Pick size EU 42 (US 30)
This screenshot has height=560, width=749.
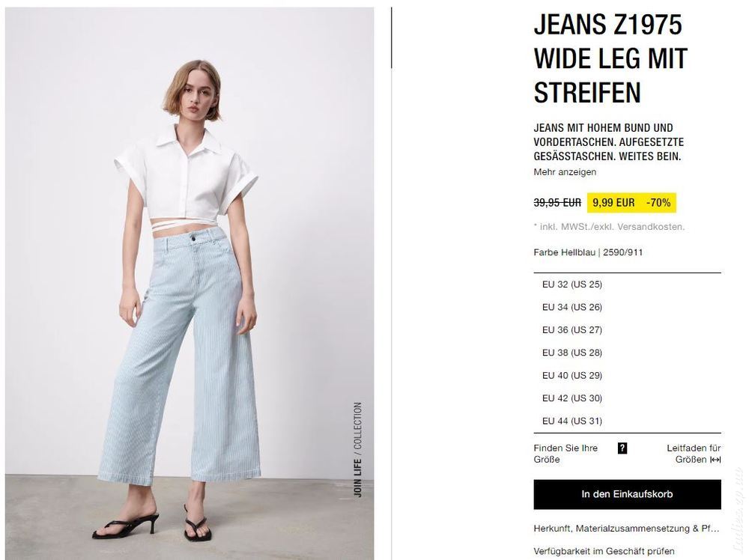click(x=627, y=398)
